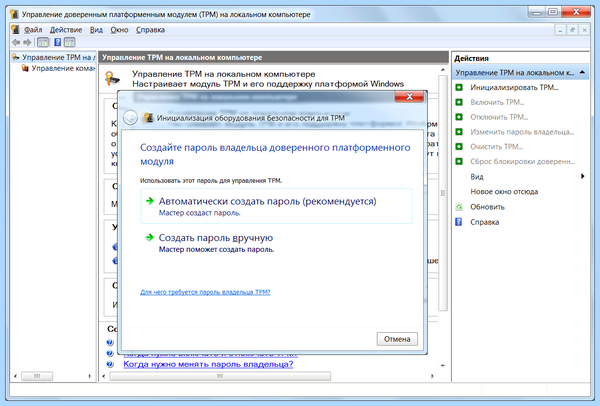Choose 'Создать пароль вручную' option

[x=277, y=243]
